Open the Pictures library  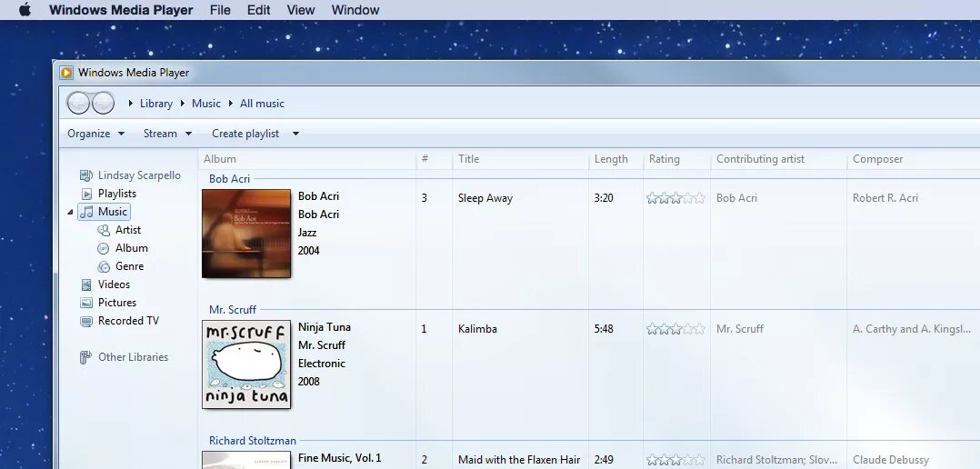[x=117, y=303]
